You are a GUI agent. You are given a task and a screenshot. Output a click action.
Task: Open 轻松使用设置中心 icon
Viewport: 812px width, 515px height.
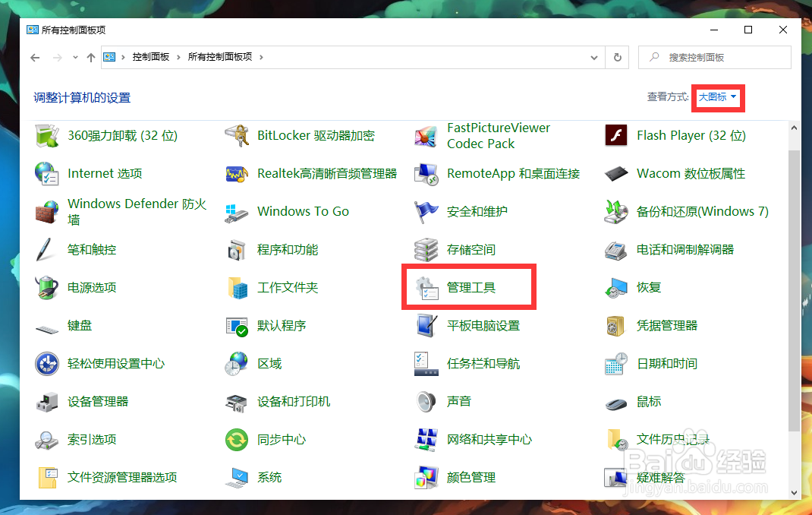47,364
